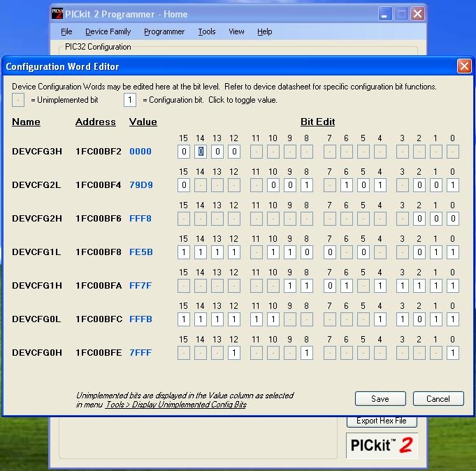Image resolution: width=476 pixels, height=471 pixels.
Task: Close the PICkit 2 Programmer window
Action: [418, 14]
